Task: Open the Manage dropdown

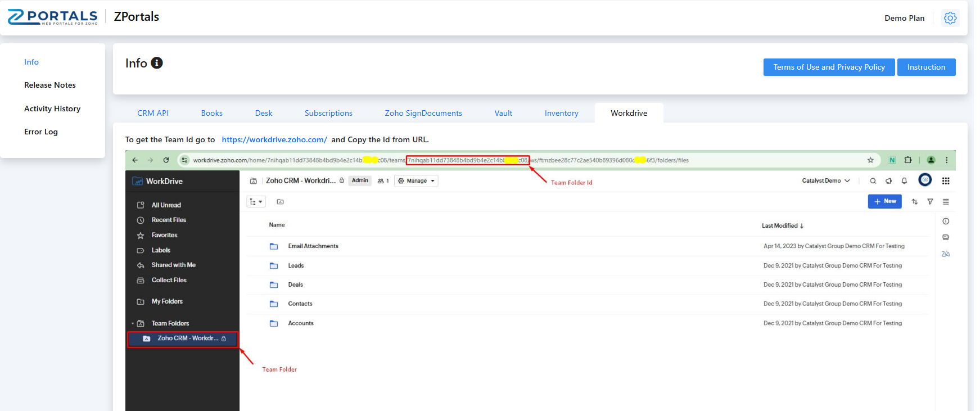Action: click(416, 181)
